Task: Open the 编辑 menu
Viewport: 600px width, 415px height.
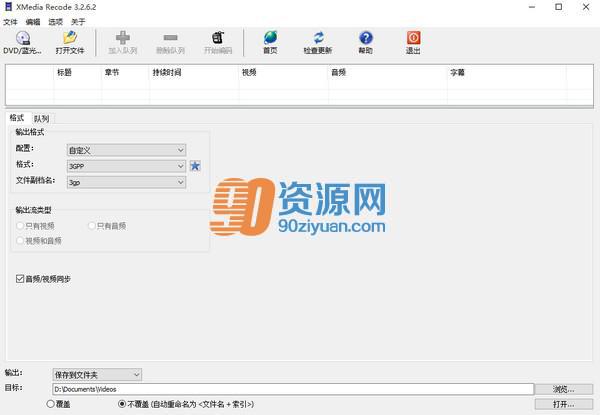Action: click(33, 22)
